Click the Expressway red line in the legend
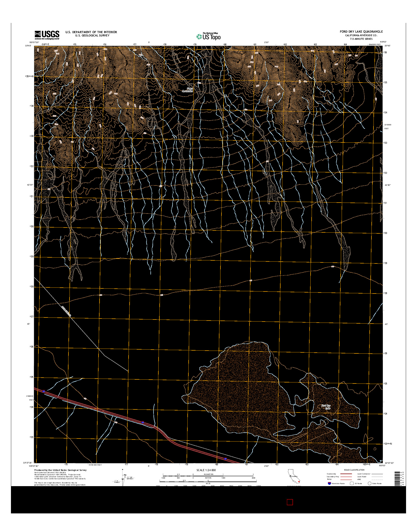 [x=346, y=474]
